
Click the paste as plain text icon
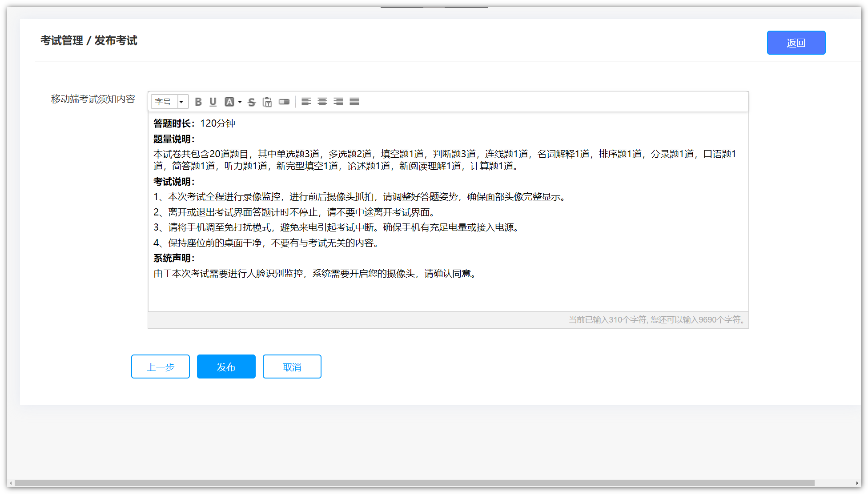click(x=267, y=102)
